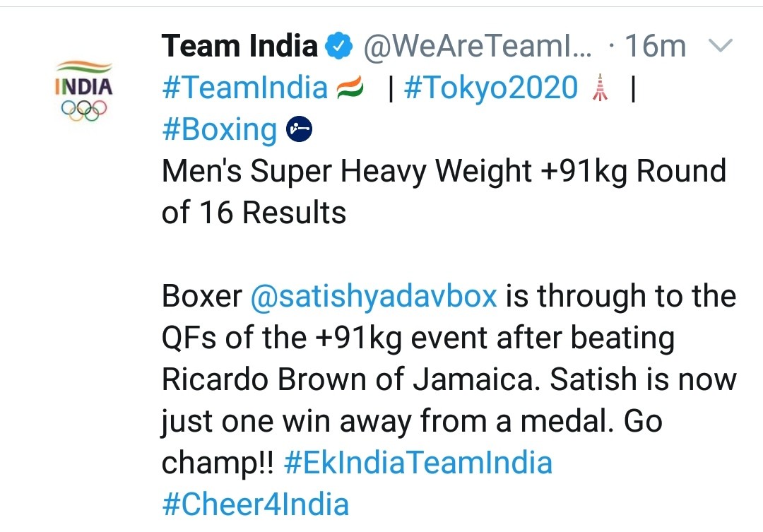Click the 16m timestamp
The image size is (763, 532).
click(655, 47)
